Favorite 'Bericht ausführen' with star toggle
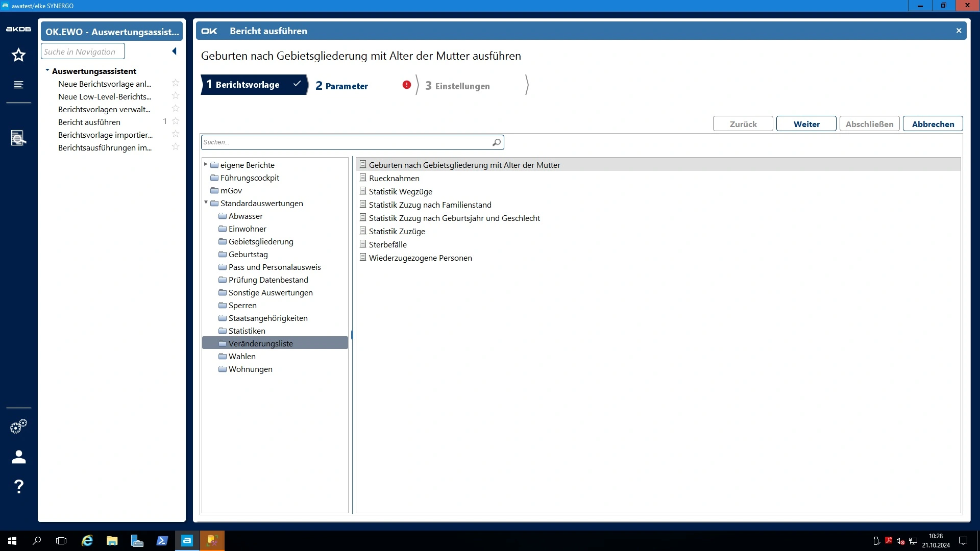The height and width of the screenshot is (551, 980). tap(176, 121)
